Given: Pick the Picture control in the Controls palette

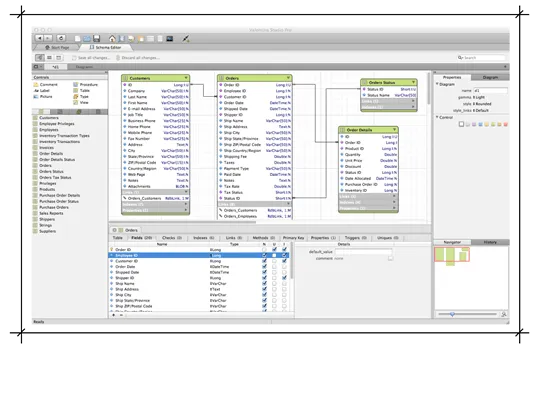Looking at the screenshot, I should coord(43,97).
